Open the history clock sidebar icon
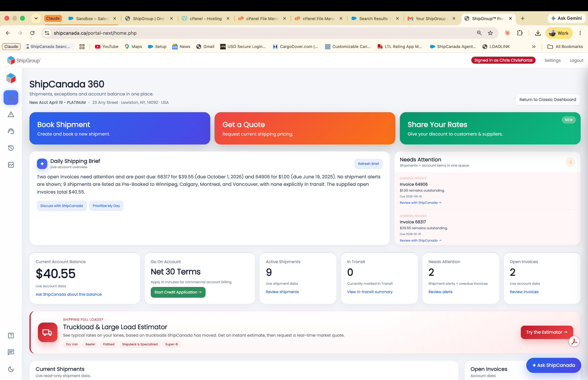 click(x=11, y=148)
